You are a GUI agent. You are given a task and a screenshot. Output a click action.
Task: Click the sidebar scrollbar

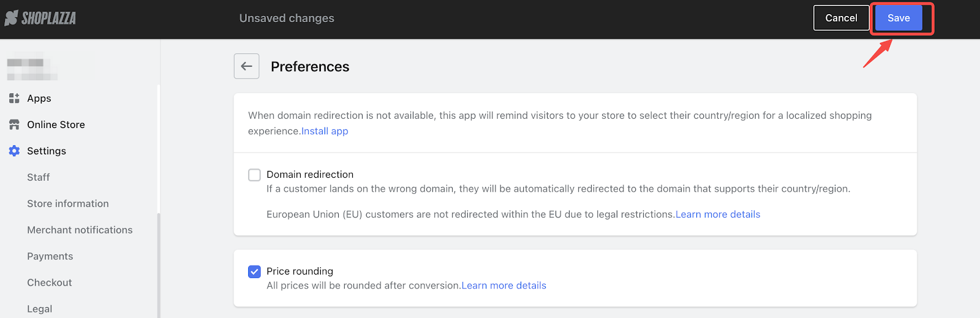point(159,265)
